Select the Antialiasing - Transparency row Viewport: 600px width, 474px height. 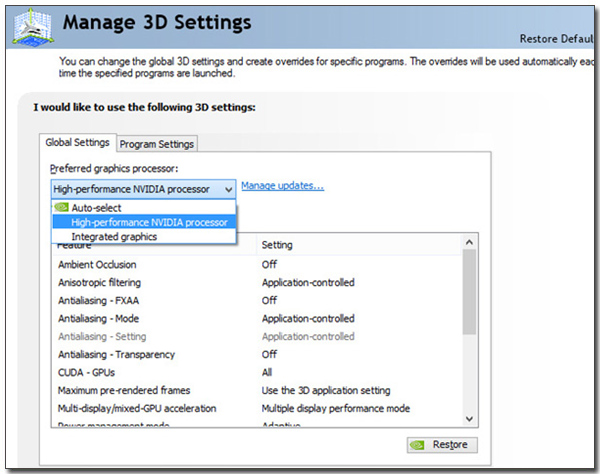(257, 354)
